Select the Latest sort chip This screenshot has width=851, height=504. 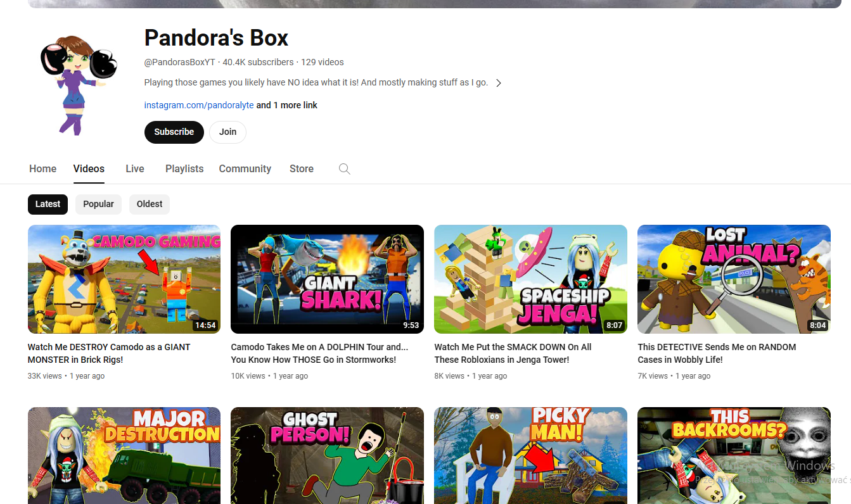(48, 204)
